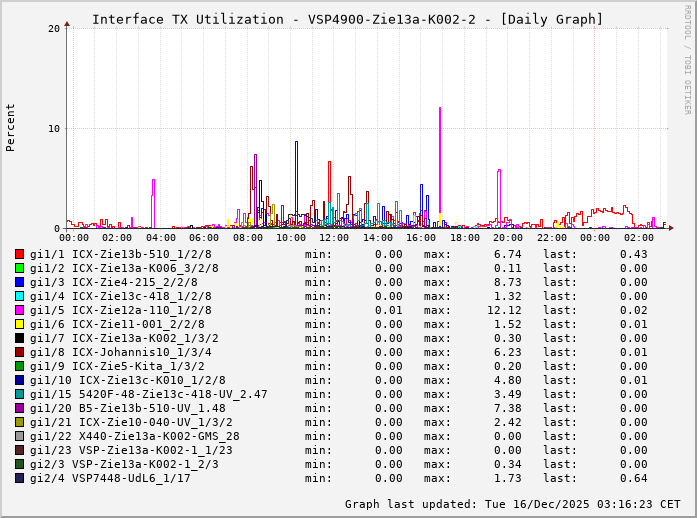
Task: Select the gi1/8 ICX-Johannis10_1/3/4 legend label
Action: pos(120,352)
